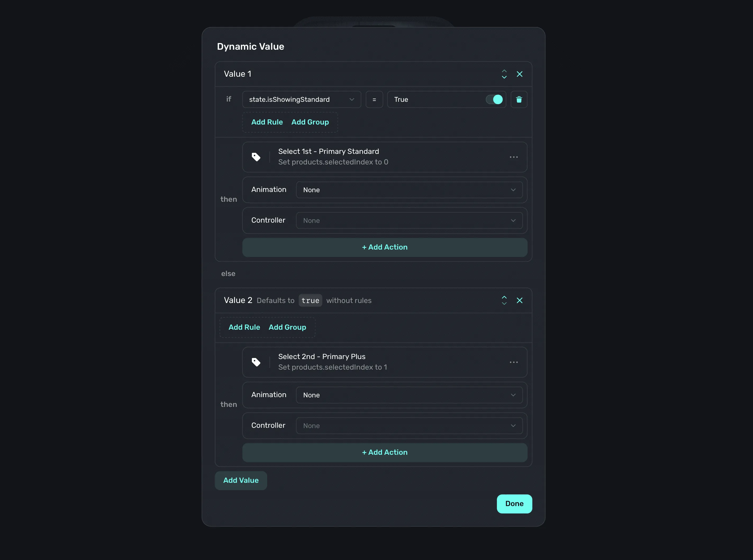Add a new action to Value 1

pyautogui.click(x=385, y=247)
